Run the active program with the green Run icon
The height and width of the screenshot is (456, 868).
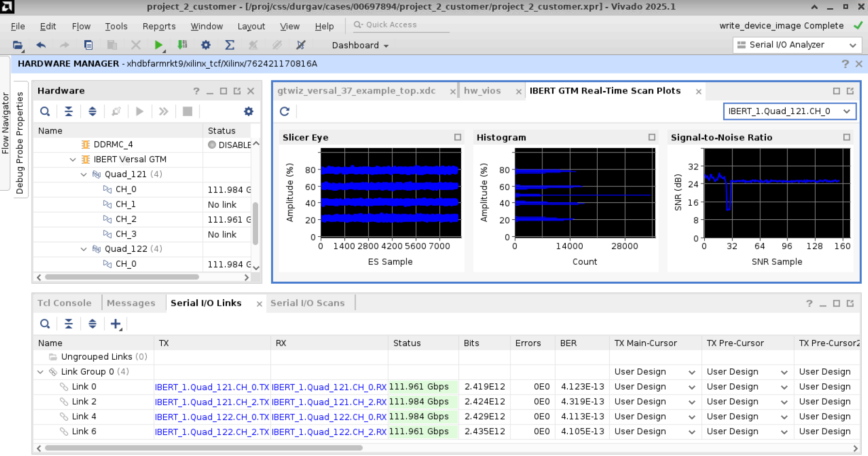coord(159,45)
